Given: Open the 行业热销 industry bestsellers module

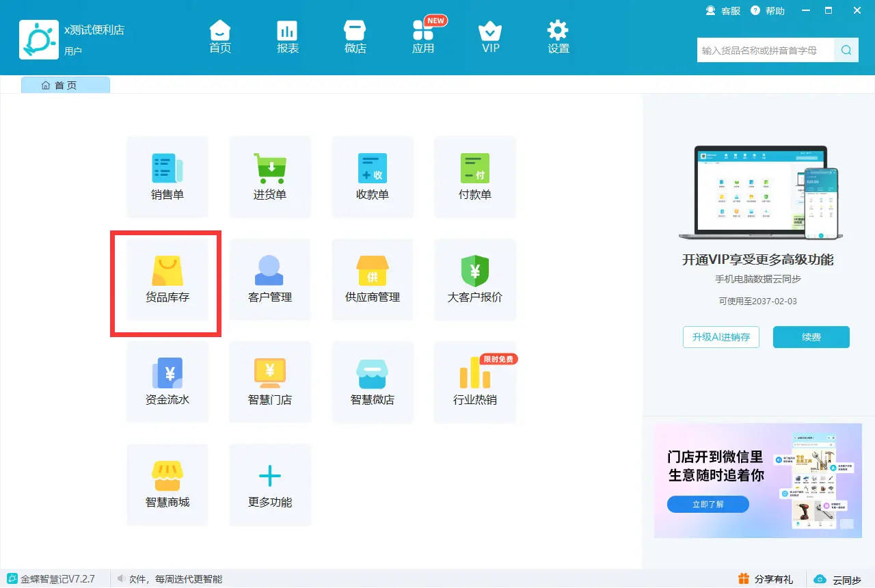Looking at the screenshot, I should click(475, 382).
